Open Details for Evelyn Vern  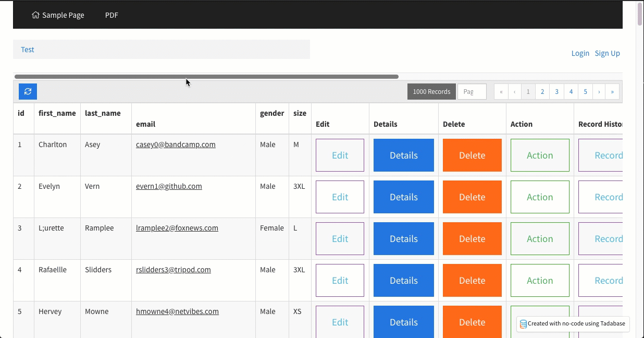pos(403,197)
